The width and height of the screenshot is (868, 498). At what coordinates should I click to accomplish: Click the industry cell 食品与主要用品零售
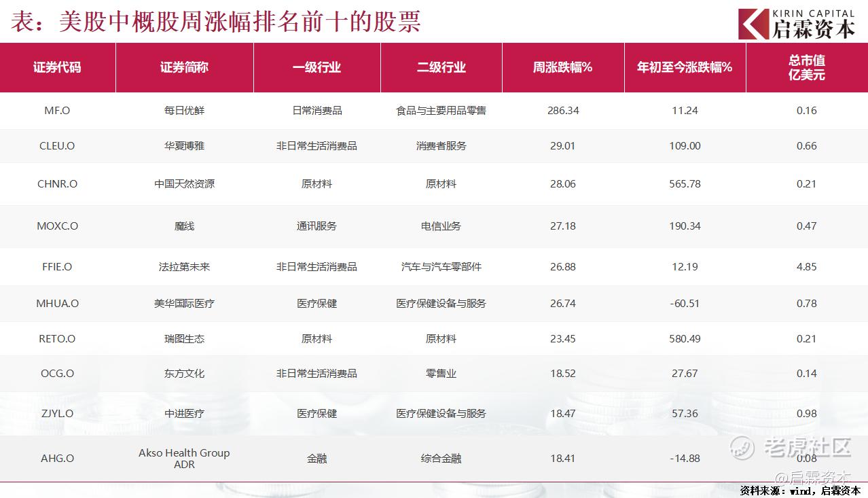pyautogui.click(x=441, y=110)
